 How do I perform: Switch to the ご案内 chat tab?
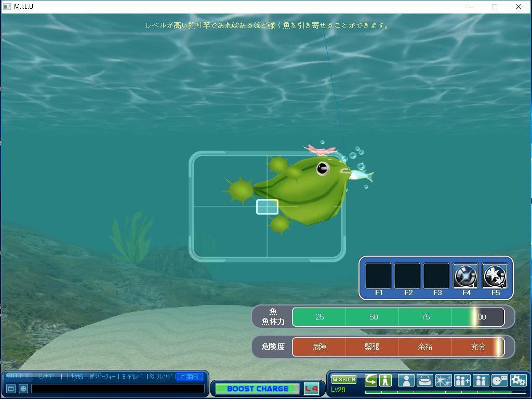(x=189, y=377)
